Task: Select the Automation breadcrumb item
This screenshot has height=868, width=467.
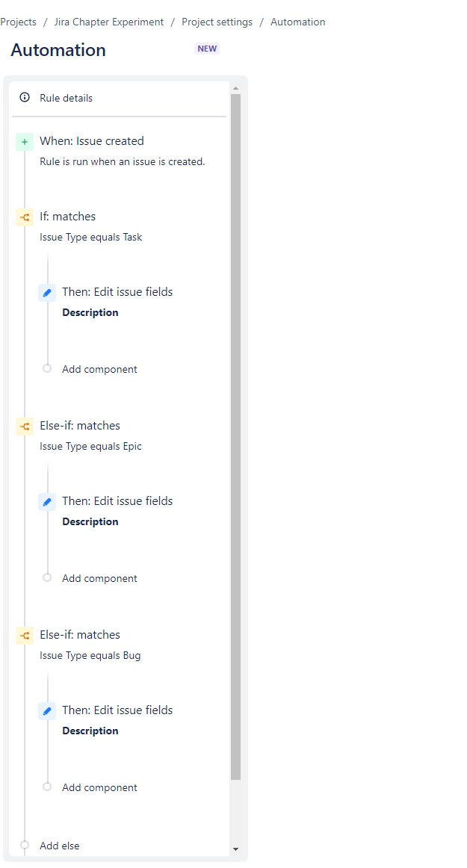Action: [297, 22]
